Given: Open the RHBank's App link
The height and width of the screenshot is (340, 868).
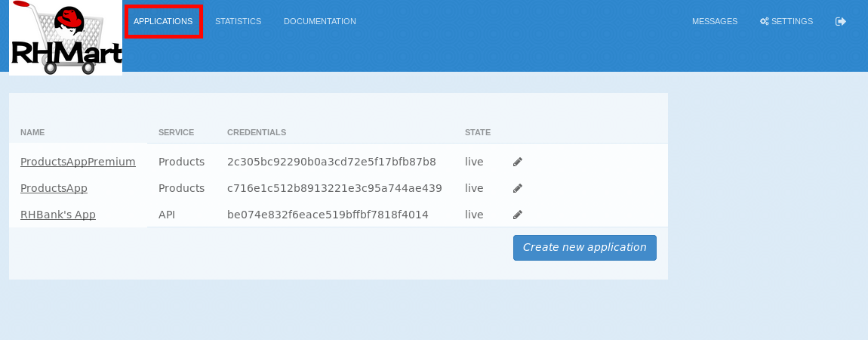Looking at the screenshot, I should (58, 215).
